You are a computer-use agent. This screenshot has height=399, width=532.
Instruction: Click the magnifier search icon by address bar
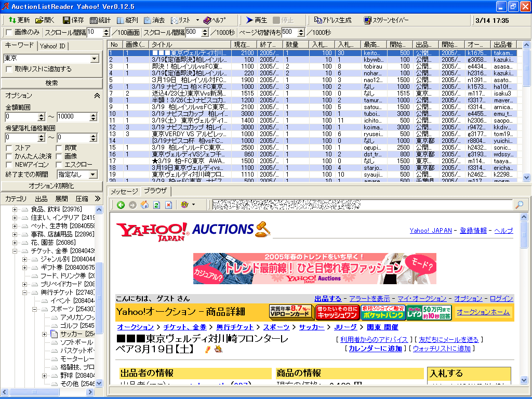tap(519, 205)
